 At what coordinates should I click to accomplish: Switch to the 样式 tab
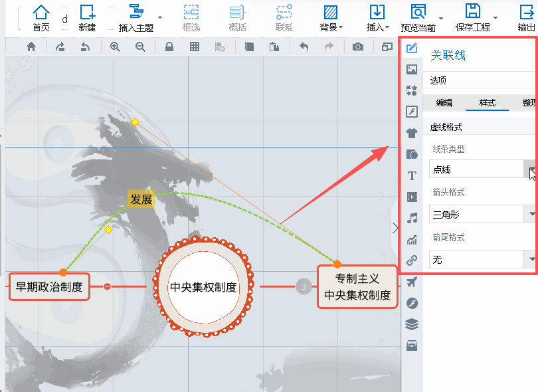click(x=487, y=103)
